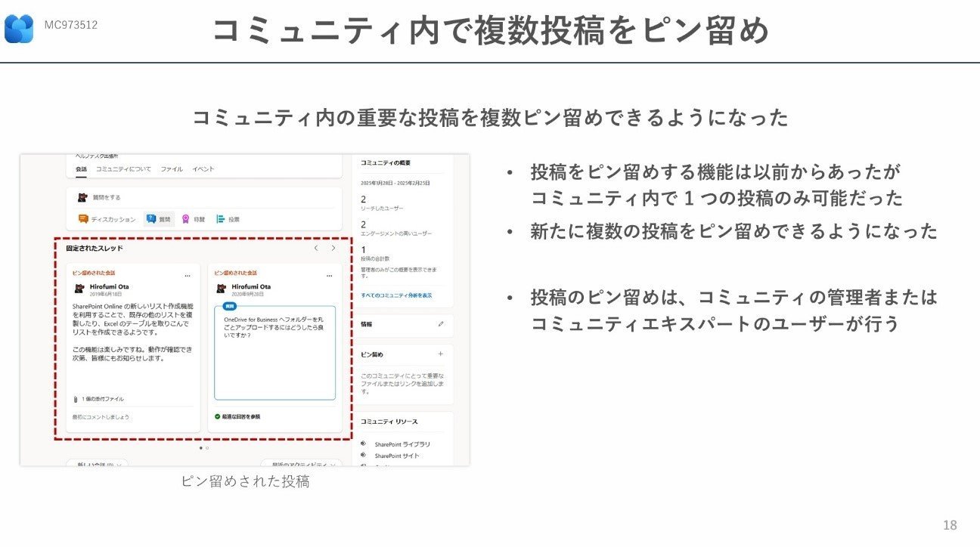Click the caption 'ピン留めされた投稿'
980x547 pixels.
[x=245, y=481]
